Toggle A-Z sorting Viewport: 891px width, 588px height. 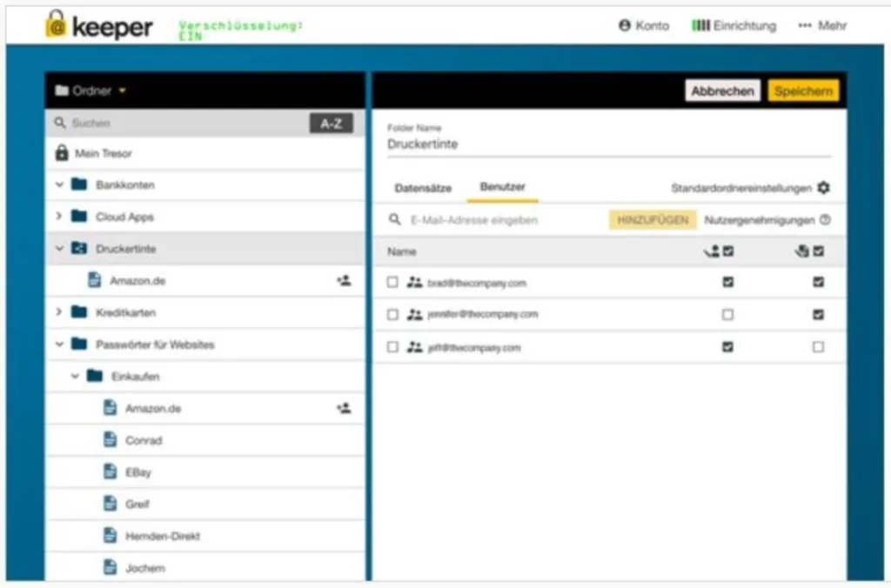click(332, 124)
